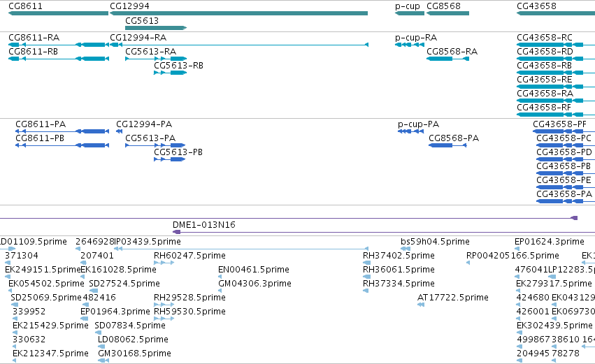Select EST EK054502.5prime
Screen dimensions: 595x364
coord(10,291)
